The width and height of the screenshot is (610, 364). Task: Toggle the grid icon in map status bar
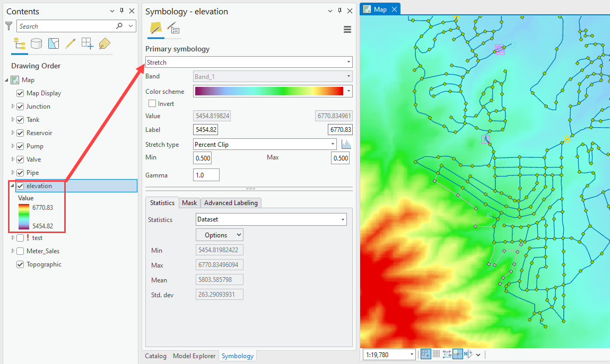tap(436, 354)
